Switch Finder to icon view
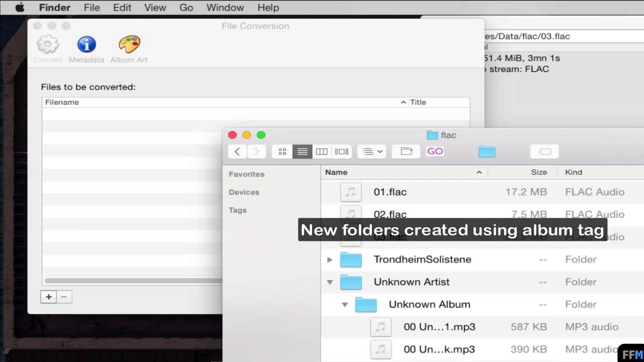 pyautogui.click(x=282, y=151)
